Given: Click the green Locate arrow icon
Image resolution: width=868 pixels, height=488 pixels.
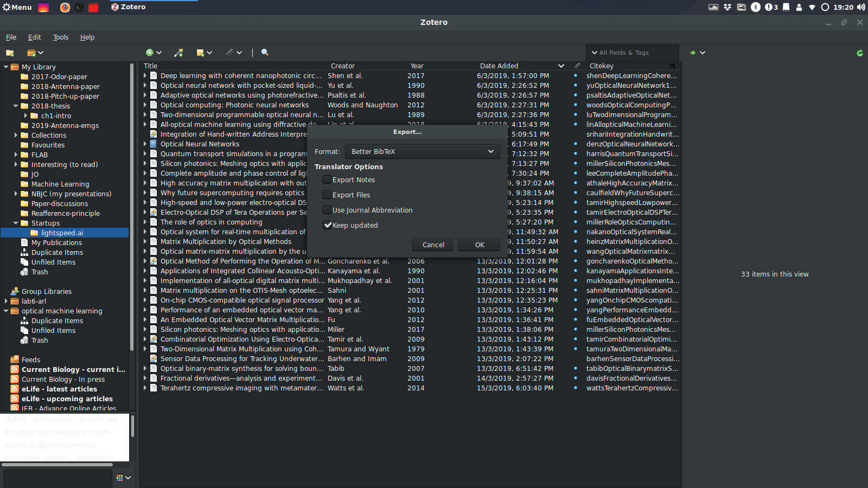Looking at the screenshot, I should click(693, 53).
